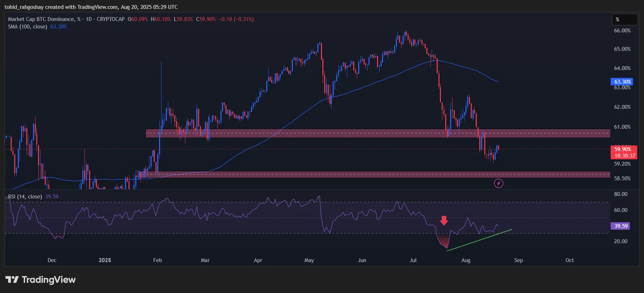Click the 62.00% price axis label
The height and width of the screenshot is (293, 644).
(622, 107)
